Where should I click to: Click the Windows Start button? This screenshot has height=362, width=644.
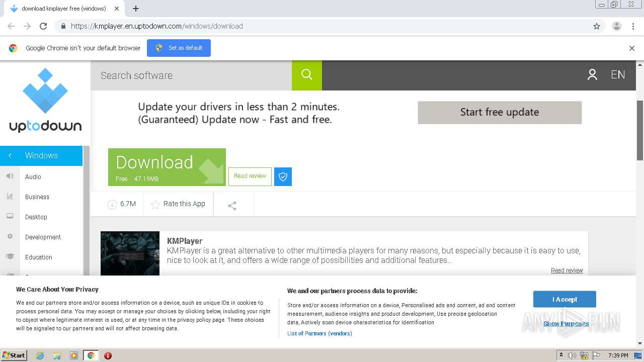14,355
